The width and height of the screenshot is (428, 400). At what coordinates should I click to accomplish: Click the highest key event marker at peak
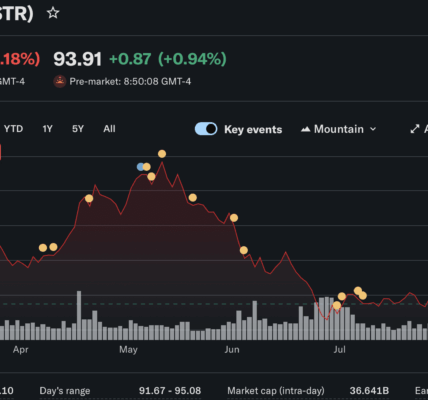click(162, 154)
